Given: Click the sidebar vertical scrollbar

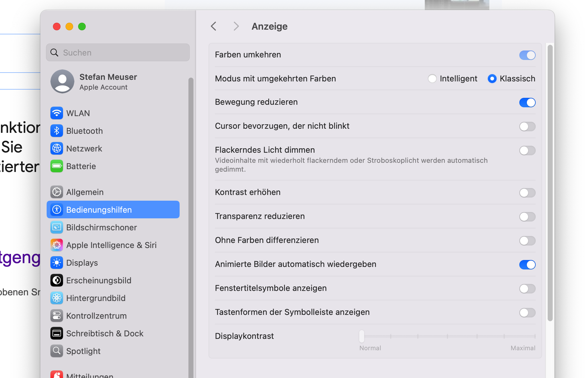Looking at the screenshot, I should (x=191, y=227).
